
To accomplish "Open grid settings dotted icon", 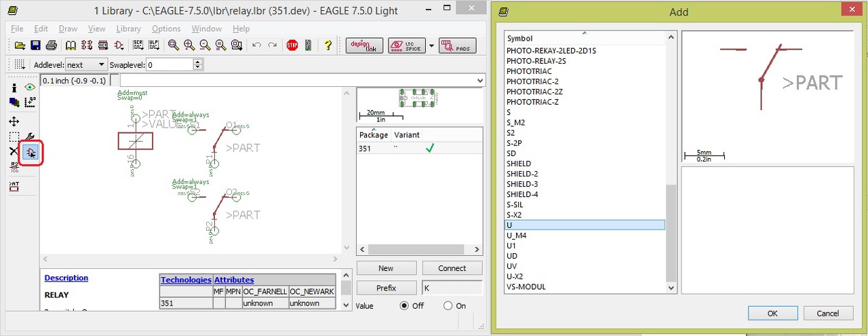I will click(x=20, y=64).
